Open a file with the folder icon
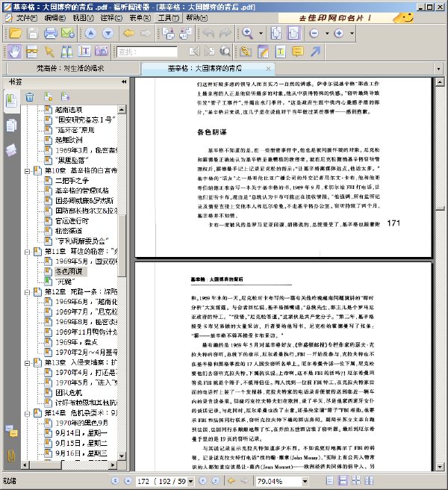The width and height of the screenshot is (448, 490). (x=16, y=33)
